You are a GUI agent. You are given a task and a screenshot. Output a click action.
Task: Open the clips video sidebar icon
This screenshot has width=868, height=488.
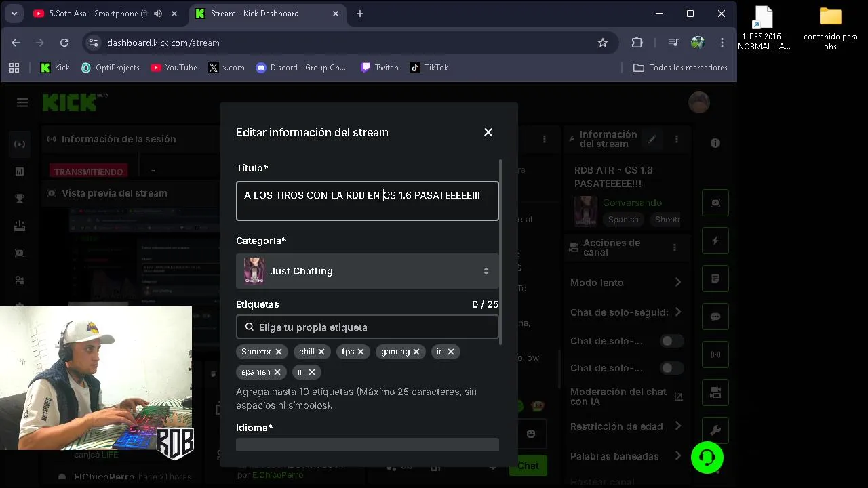[20, 253]
